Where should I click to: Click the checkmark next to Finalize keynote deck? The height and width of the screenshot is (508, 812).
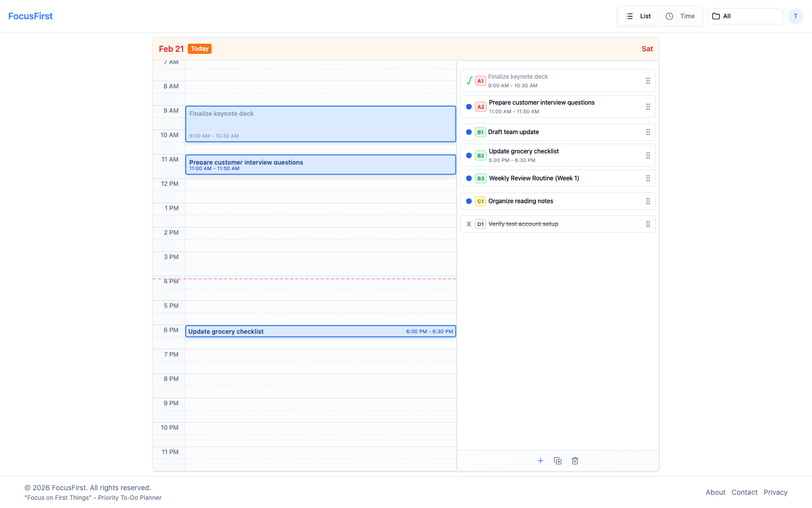click(x=469, y=80)
